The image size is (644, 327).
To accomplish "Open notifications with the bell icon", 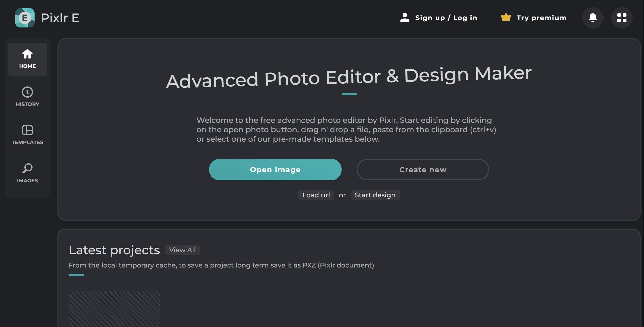I will click(x=593, y=18).
